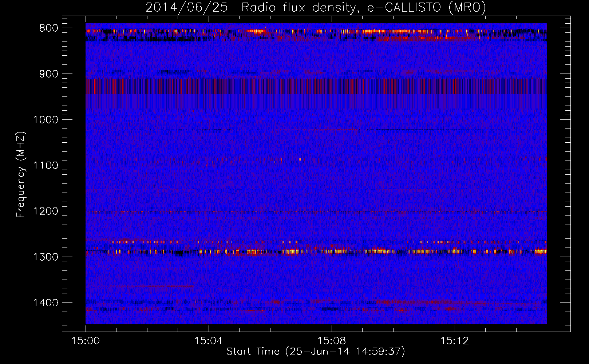589x364 pixels.
Task: Click the 15:12 time tick label
Action: pos(454,341)
